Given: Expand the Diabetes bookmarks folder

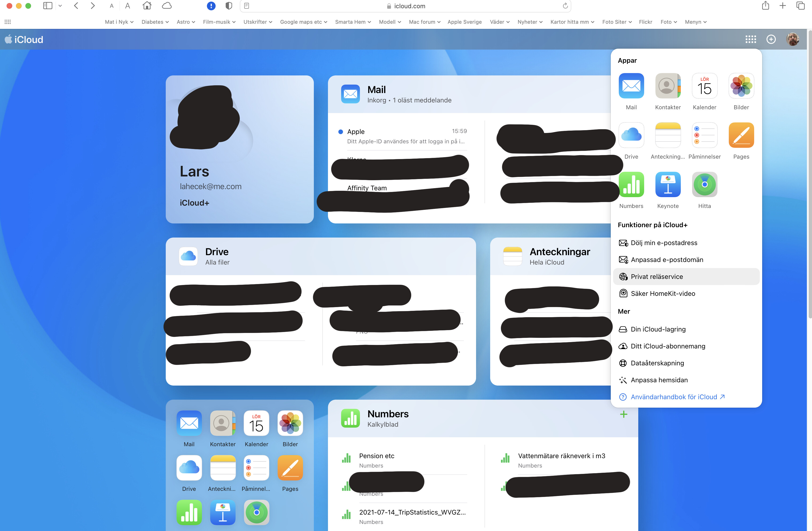Looking at the screenshot, I should click(x=155, y=22).
